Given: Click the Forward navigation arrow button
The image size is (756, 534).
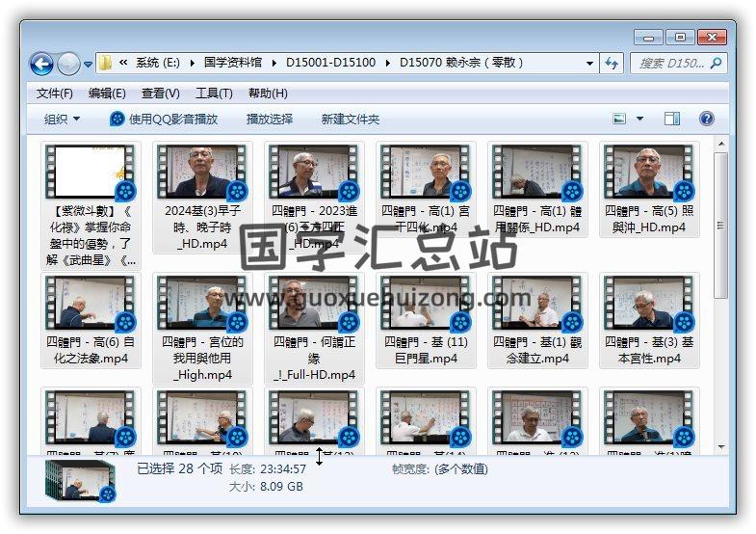Looking at the screenshot, I should tap(68, 64).
